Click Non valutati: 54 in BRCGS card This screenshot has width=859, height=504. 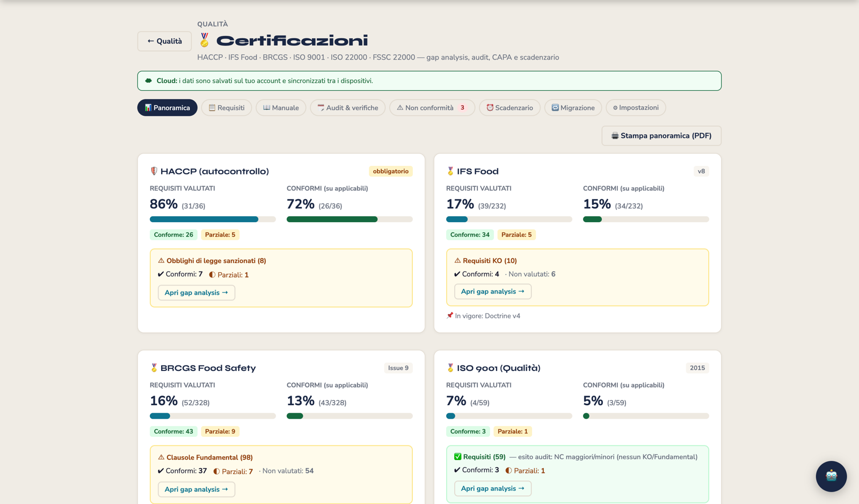click(x=288, y=471)
